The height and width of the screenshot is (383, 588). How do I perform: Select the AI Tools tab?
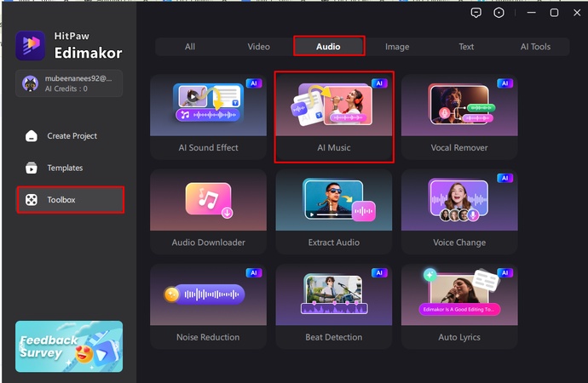click(x=535, y=47)
